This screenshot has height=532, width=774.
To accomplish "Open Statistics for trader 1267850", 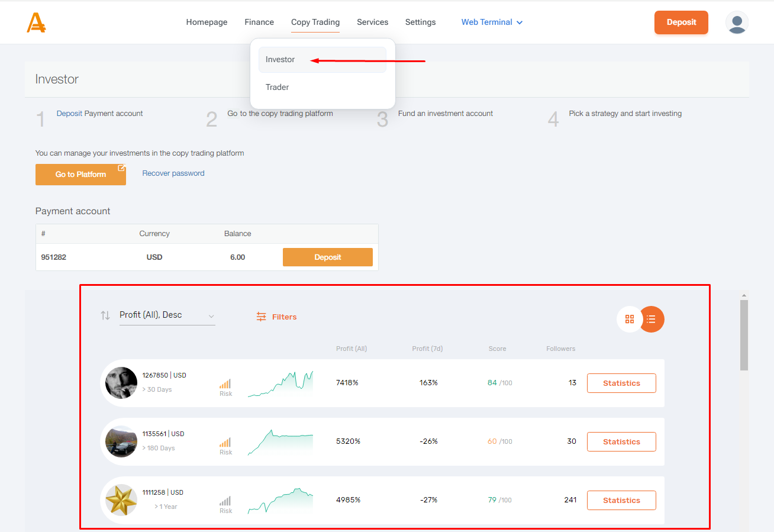I will click(621, 383).
